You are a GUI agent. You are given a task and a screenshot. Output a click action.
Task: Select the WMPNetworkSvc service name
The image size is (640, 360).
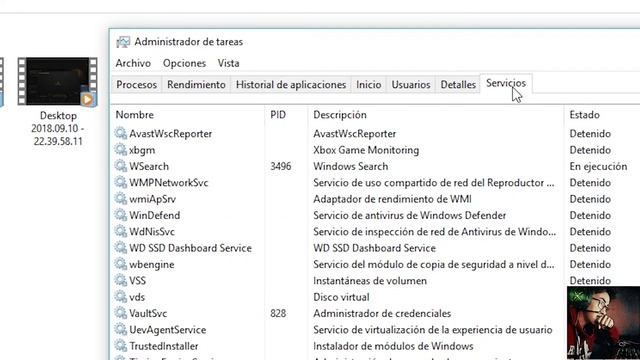(169, 182)
